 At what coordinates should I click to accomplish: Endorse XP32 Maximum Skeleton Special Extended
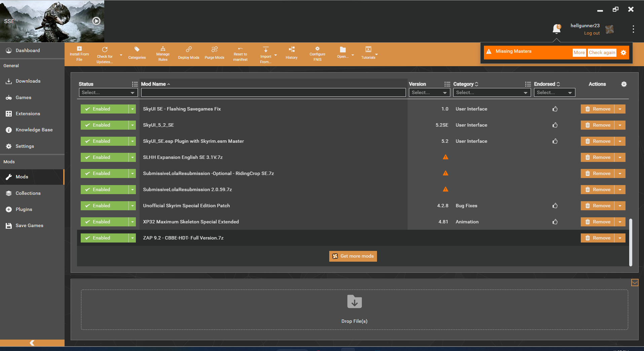[x=555, y=222]
